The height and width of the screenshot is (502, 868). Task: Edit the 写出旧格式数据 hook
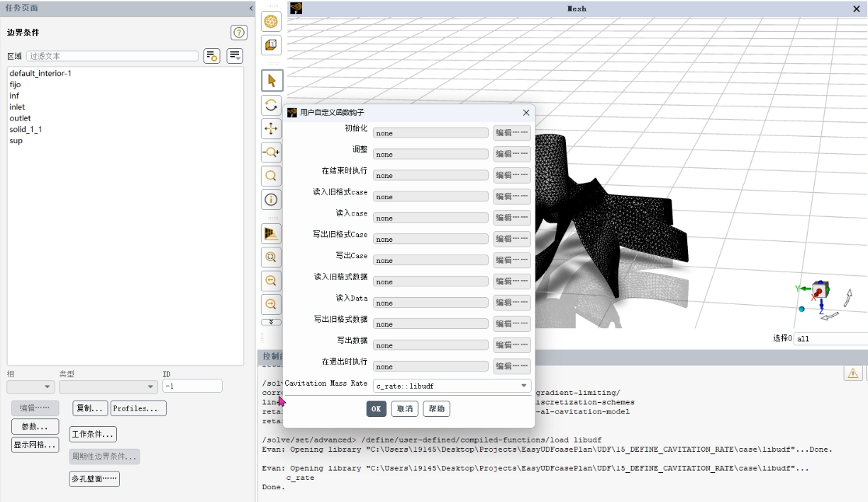tap(512, 324)
